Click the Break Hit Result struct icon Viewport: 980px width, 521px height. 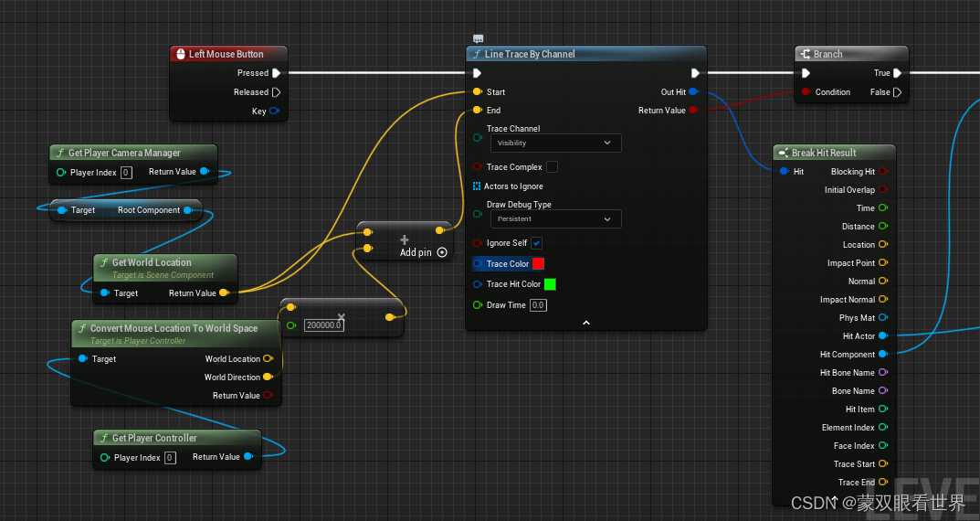tap(783, 153)
